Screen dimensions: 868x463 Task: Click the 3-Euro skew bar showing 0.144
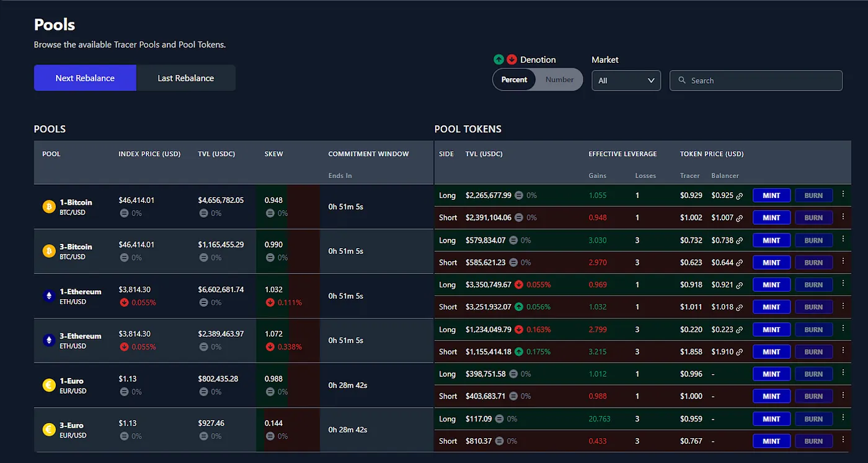click(x=288, y=429)
